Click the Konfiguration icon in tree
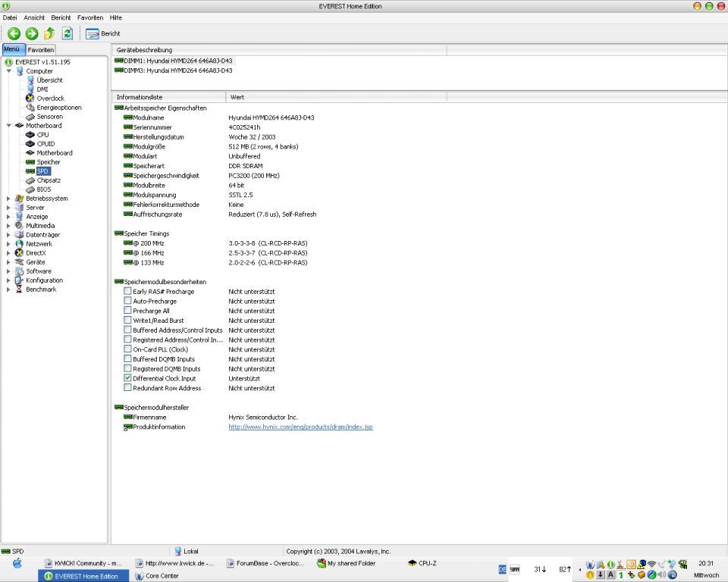 (19, 280)
